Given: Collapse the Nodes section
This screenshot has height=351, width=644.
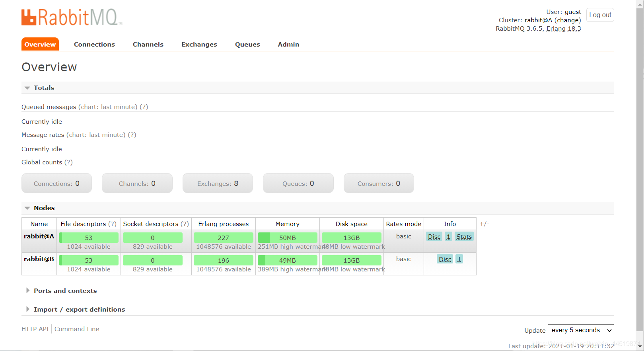Looking at the screenshot, I should (x=44, y=208).
